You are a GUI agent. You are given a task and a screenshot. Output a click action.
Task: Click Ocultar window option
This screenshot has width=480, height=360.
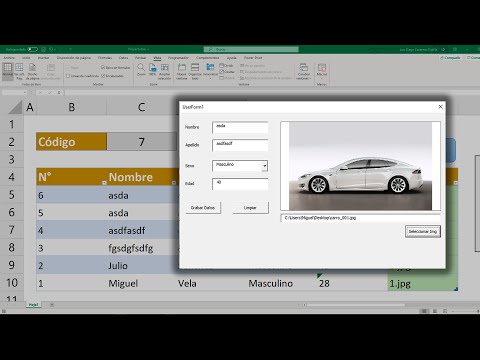tap(227, 72)
